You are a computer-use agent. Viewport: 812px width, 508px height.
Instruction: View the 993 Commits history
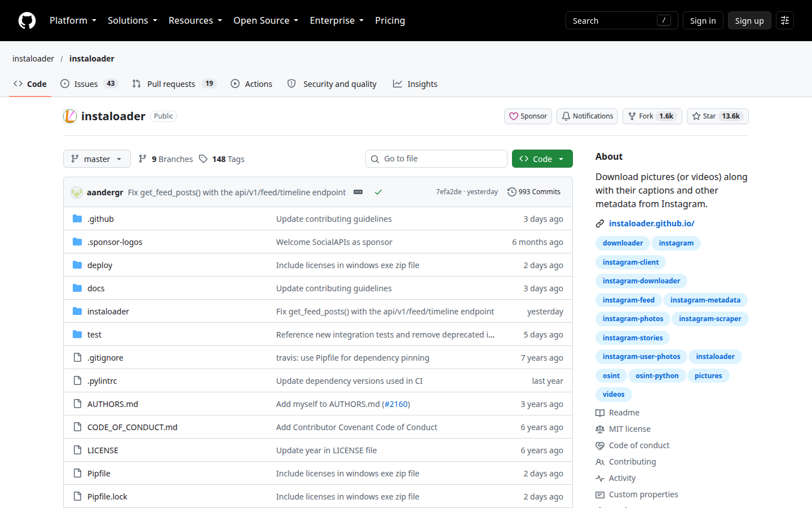[534, 192]
